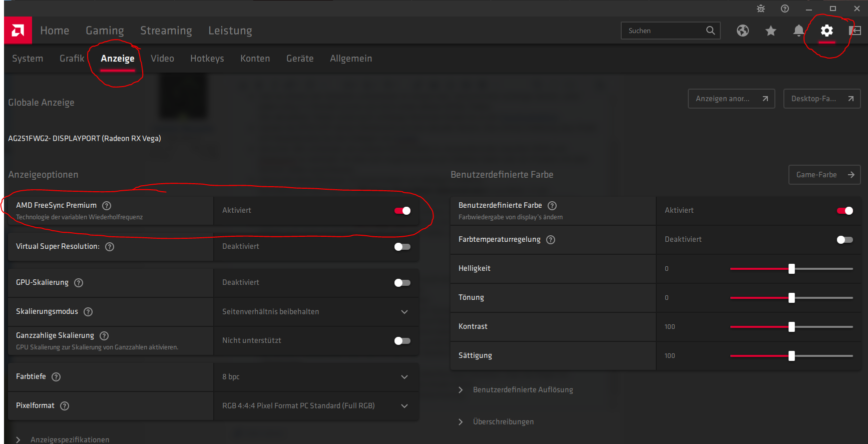The image size is (868, 444).
Task: Open the web browser globe icon
Action: pyautogui.click(x=743, y=31)
